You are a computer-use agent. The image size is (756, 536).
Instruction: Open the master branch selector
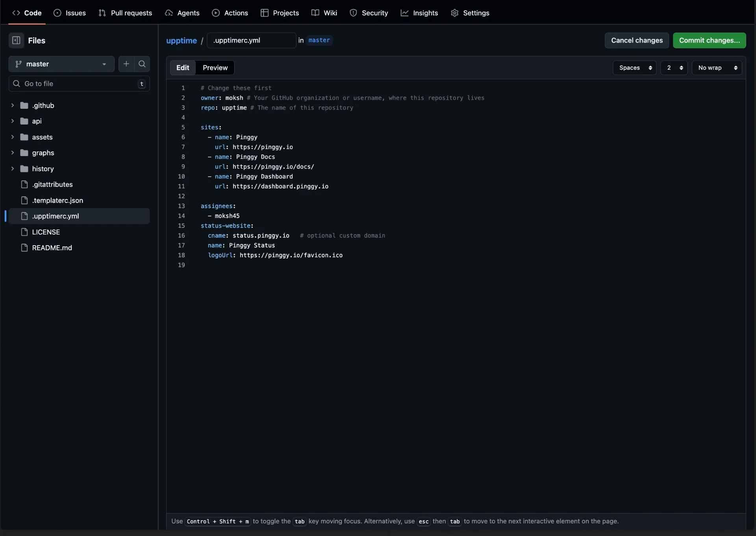click(61, 64)
